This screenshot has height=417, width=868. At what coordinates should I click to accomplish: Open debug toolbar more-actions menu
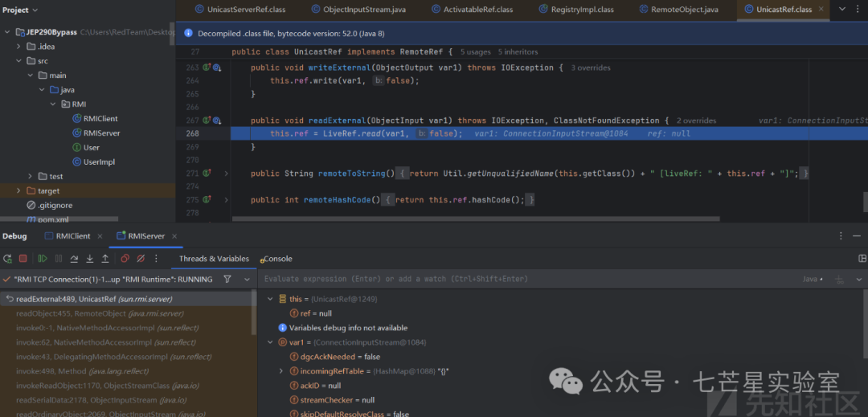(x=156, y=258)
